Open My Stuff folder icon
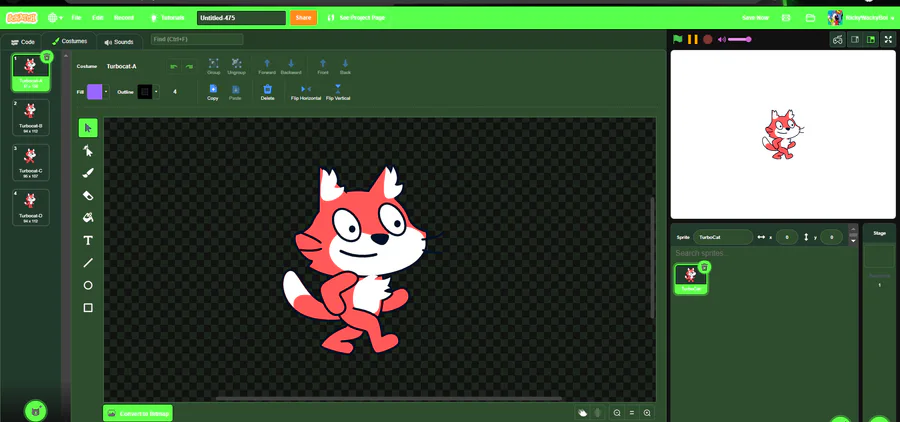The width and height of the screenshot is (900, 422). pyautogui.click(x=810, y=18)
